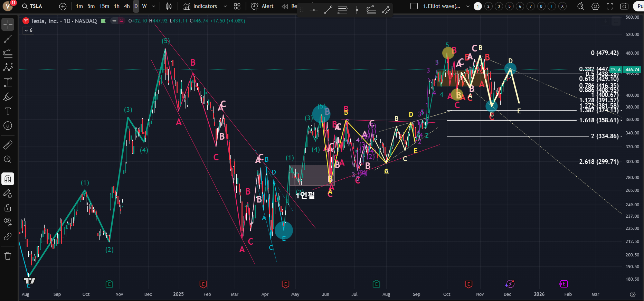
Task: Select the candlestick chart type icon
Action: click(169, 6)
